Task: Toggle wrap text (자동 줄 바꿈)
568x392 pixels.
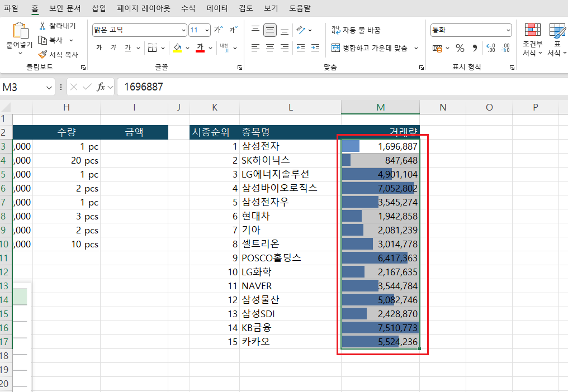Action: [x=356, y=30]
